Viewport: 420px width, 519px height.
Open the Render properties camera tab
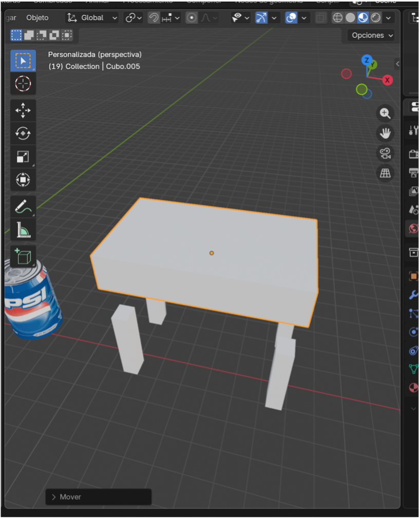coord(413,153)
